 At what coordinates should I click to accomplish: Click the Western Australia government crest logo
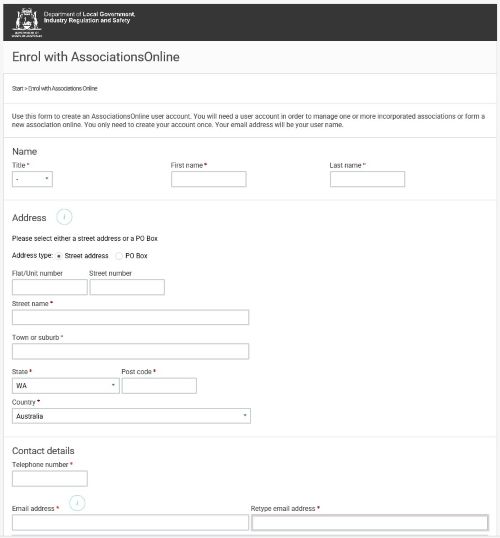click(26, 22)
